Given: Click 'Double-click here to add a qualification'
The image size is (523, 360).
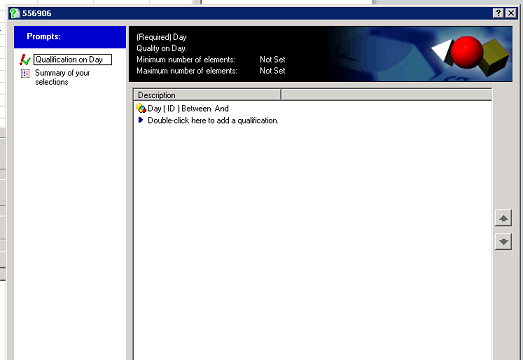Looking at the screenshot, I should [213, 120].
